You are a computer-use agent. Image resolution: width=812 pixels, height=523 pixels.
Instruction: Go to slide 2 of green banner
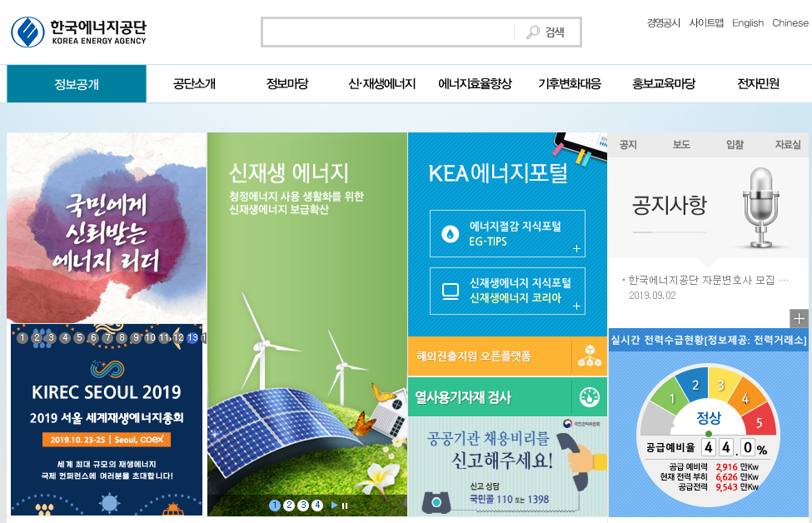tap(289, 506)
